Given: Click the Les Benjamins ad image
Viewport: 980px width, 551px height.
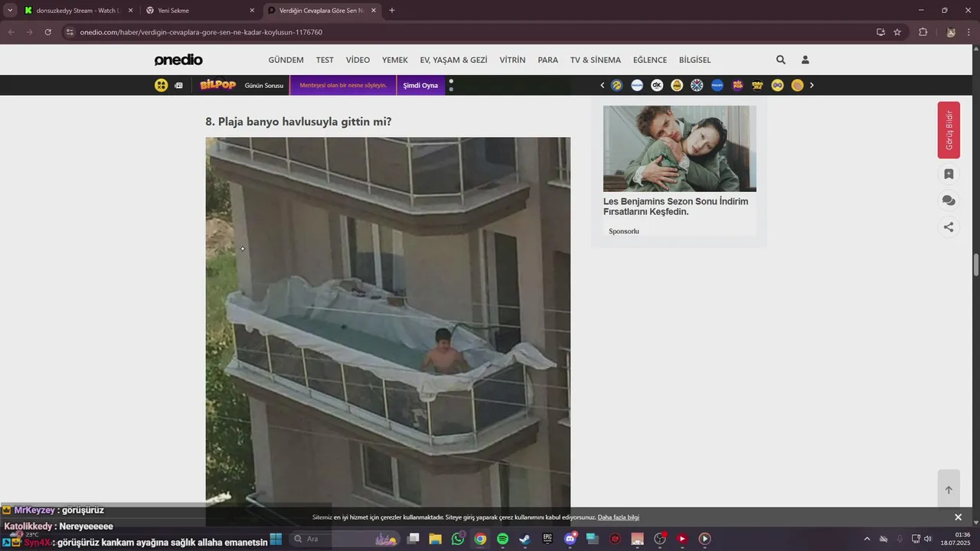Looking at the screenshot, I should pos(679,148).
